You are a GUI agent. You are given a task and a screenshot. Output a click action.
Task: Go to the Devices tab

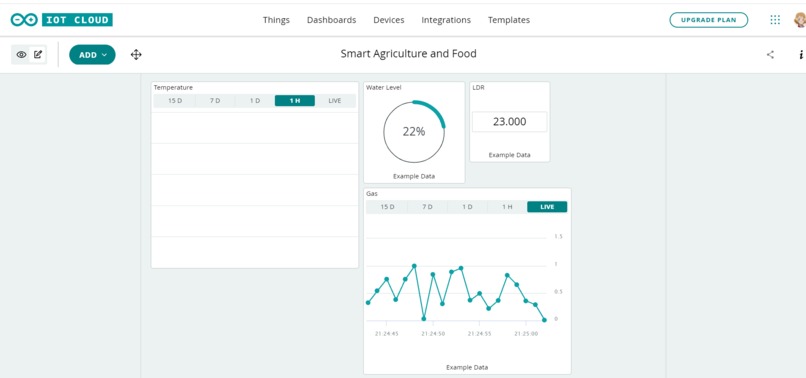389,20
